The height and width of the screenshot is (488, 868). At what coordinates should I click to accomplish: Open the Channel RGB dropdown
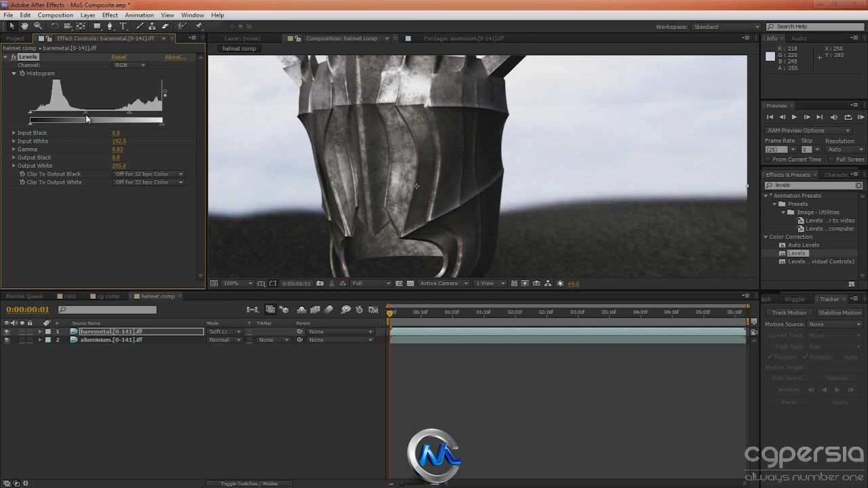(129, 65)
